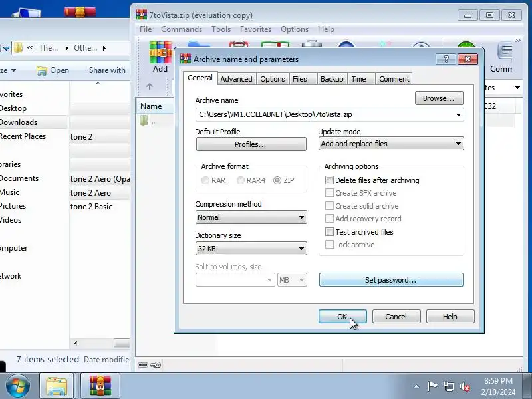
Task: Toggle Create solid archive checkbox
Action: tap(329, 206)
